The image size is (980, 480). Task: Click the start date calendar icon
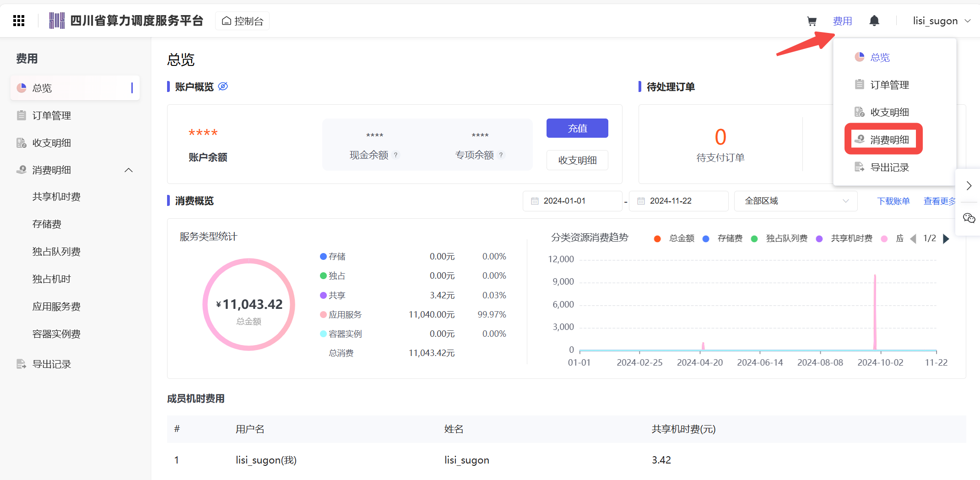[535, 201]
